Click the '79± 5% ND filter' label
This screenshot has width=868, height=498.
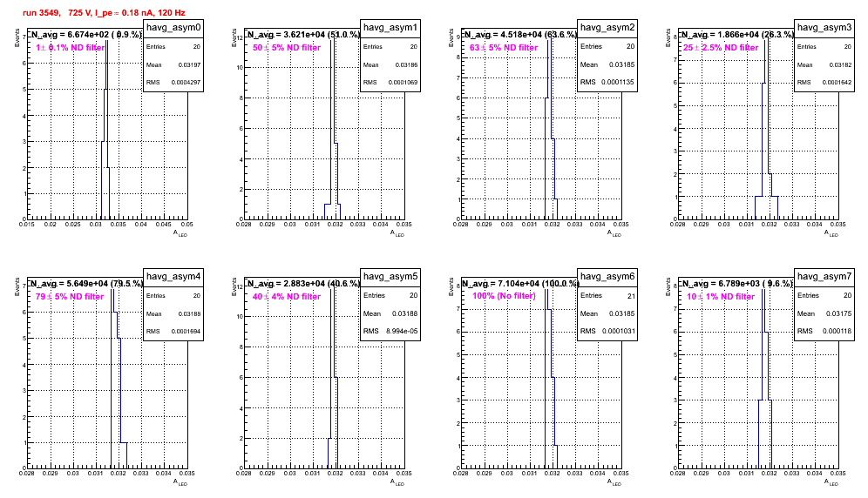pos(70,297)
